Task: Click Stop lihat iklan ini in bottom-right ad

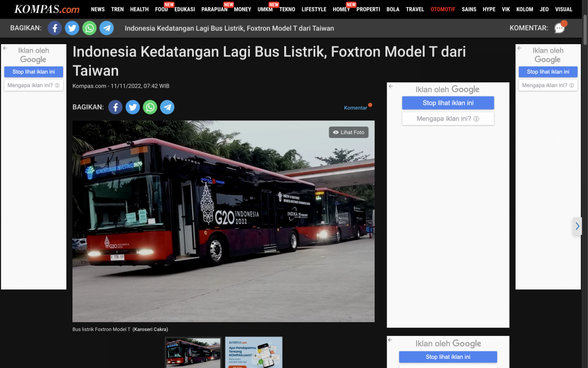Action: (448, 357)
